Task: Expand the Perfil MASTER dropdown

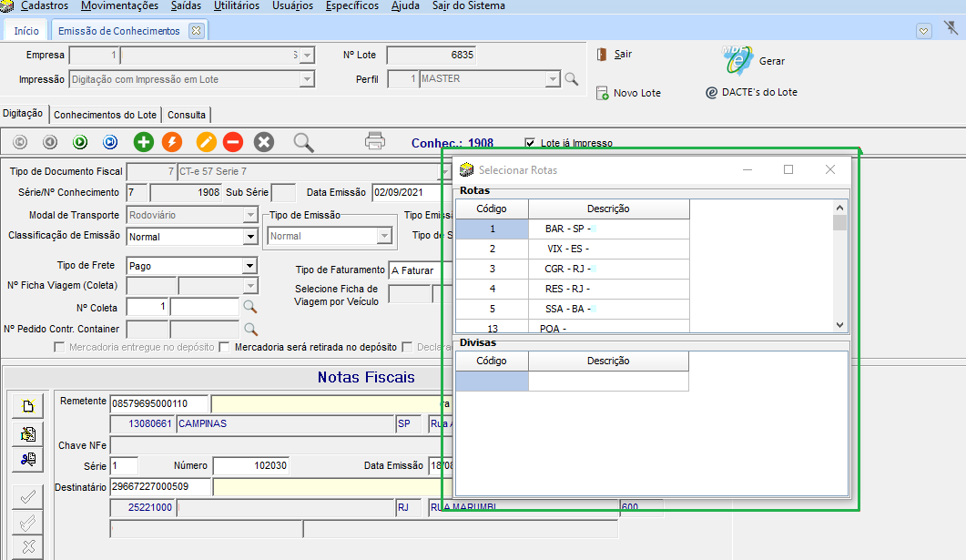Action: click(552, 79)
